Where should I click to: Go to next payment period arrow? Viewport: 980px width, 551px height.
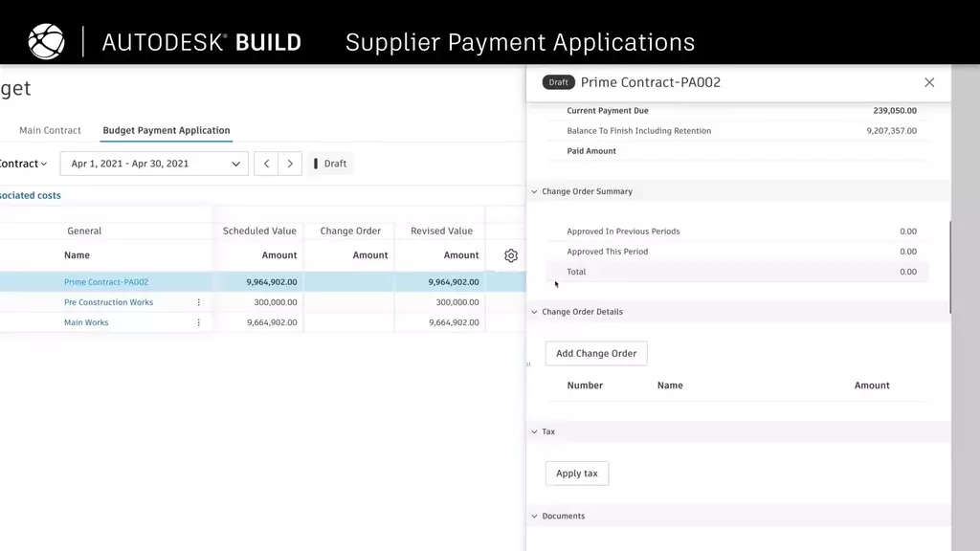pyautogui.click(x=290, y=164)
